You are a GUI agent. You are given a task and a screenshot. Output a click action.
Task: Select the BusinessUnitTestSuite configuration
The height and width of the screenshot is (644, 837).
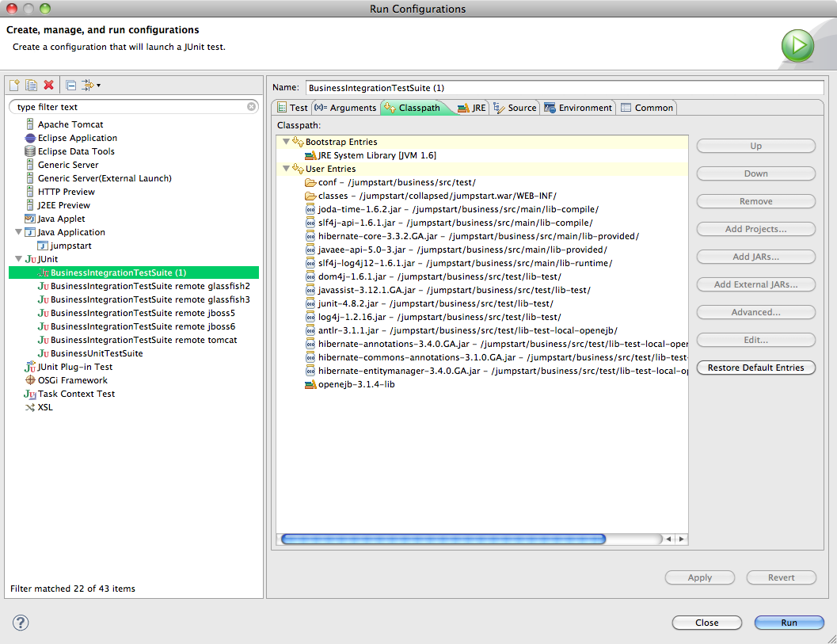click(x=97, y=353)
